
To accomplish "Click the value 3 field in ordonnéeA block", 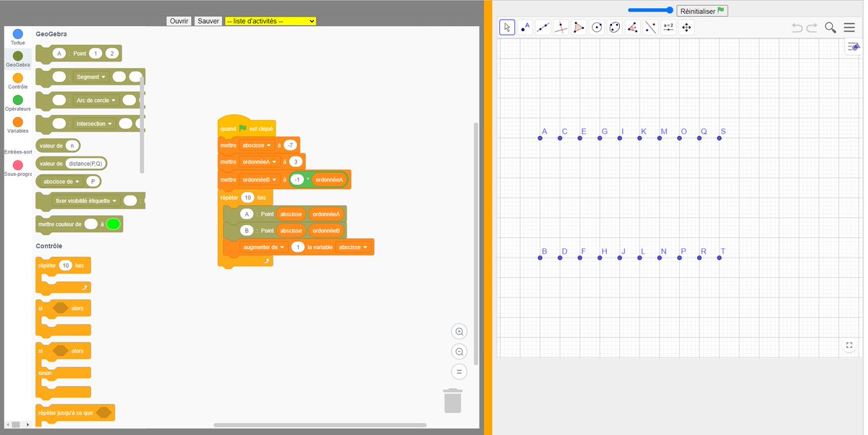I will click(x=295, y=161).
